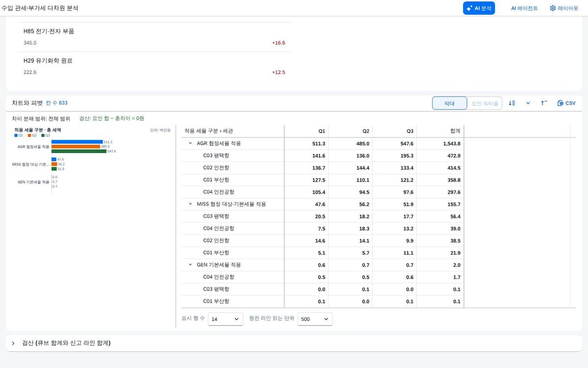
Task: Click the Q3 column header
Action: pyautogui.click(x=394, y=131)
